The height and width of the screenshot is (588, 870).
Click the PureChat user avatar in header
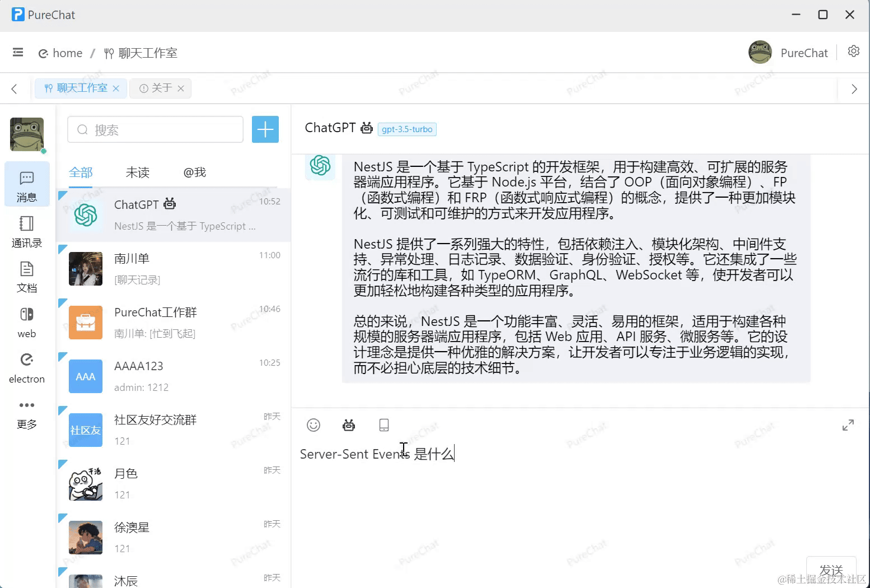[760, 52]
